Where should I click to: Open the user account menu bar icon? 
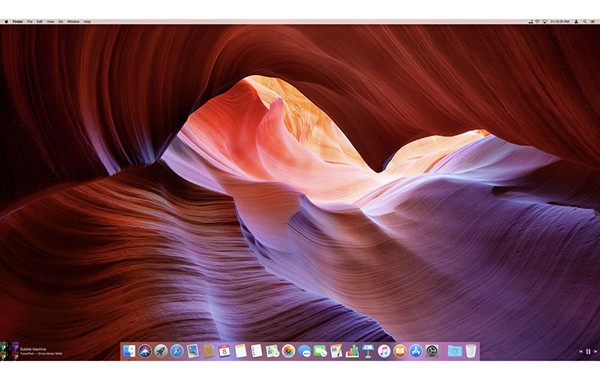(576, 21)
